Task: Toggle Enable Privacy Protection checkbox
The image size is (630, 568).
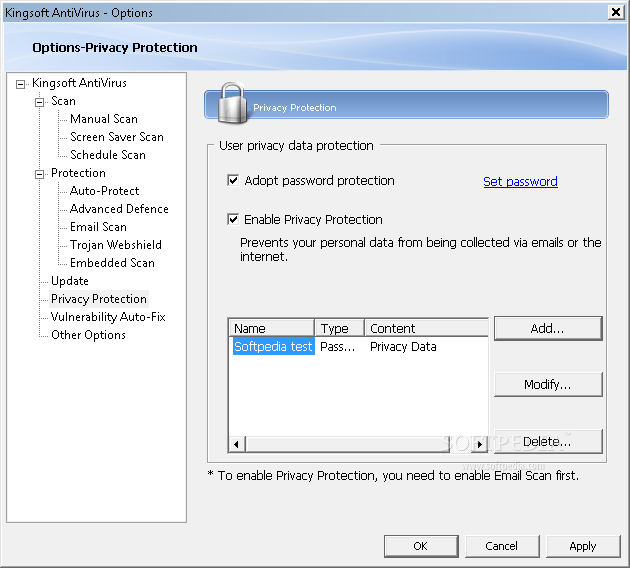Action: 233,219
